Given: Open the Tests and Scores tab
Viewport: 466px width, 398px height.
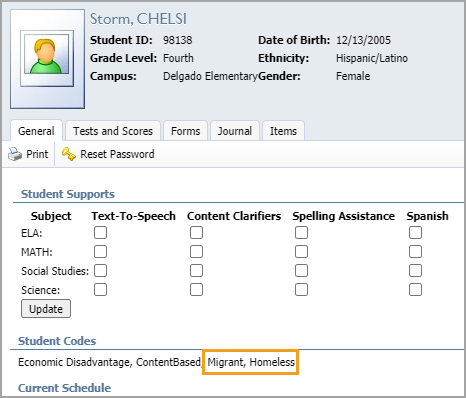Looking at the screenshot, I should click(x=113, y=131).
